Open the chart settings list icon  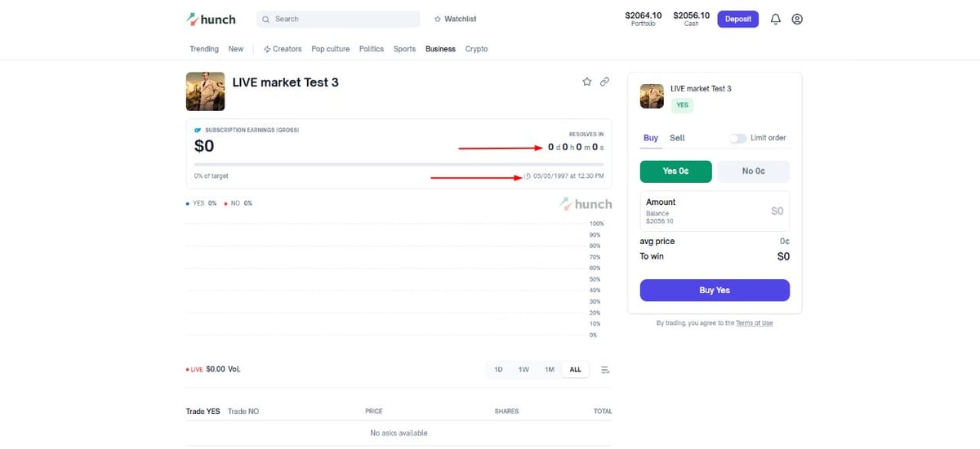(605, 370)
